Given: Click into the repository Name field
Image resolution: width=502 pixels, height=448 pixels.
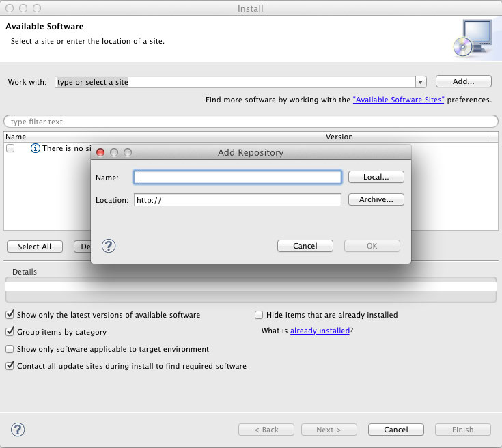Looking at the screenshot, I should coord(238,177).
